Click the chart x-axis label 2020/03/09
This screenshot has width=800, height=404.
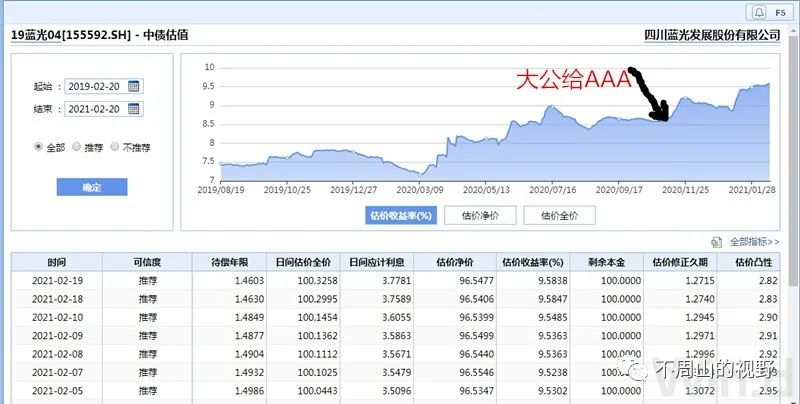pyautogui.click(x=420, y=190)
